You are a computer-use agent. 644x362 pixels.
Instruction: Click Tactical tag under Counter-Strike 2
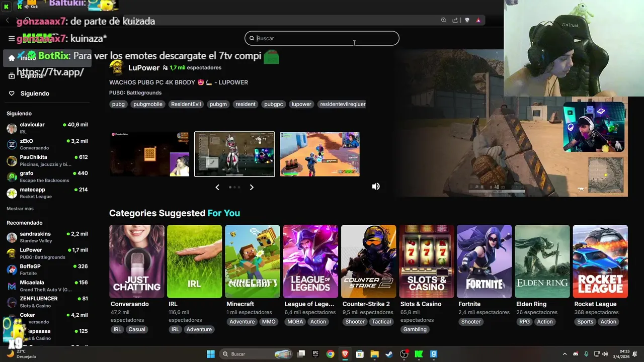pos(381,322)
